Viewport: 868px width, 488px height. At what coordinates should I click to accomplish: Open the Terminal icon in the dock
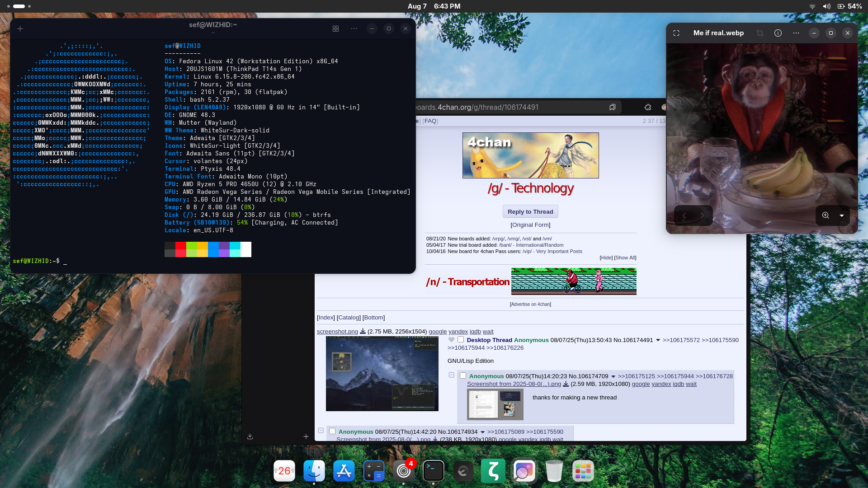434,471
